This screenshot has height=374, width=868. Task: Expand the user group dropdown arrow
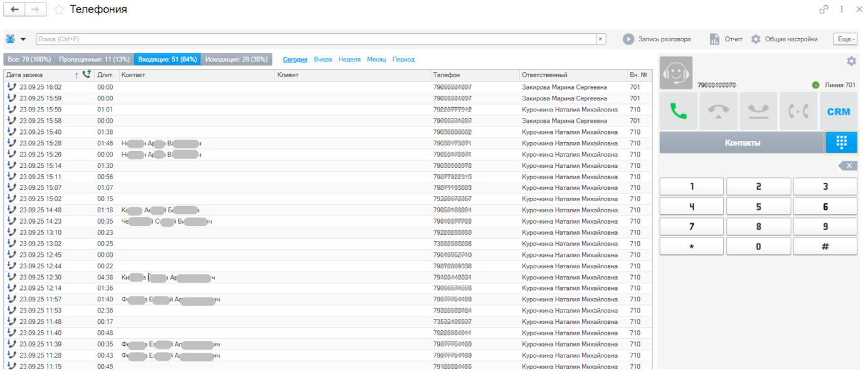coord(23,39)
